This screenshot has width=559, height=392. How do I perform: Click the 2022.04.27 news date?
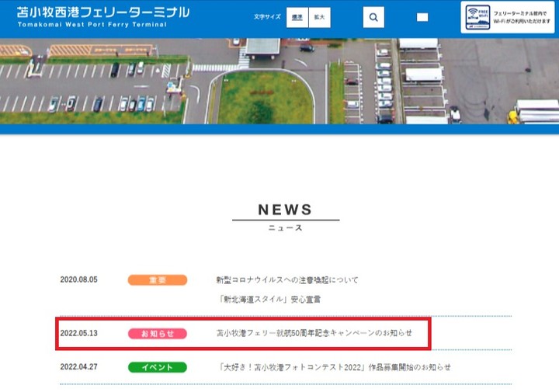point(79,366)
